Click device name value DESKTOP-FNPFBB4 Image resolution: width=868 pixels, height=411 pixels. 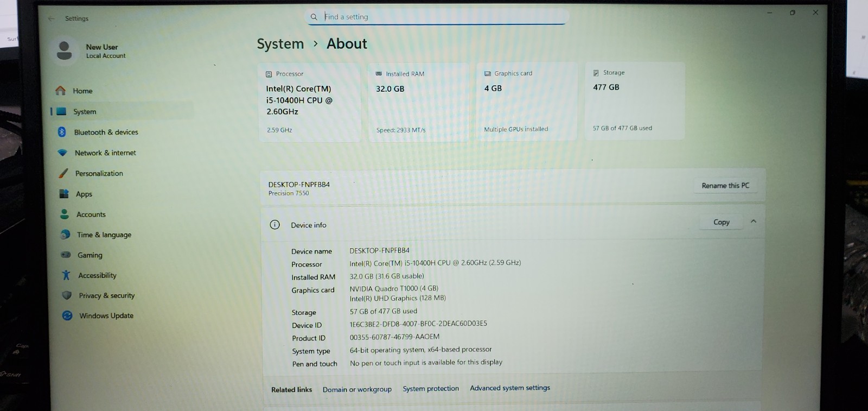coord(379,250)
